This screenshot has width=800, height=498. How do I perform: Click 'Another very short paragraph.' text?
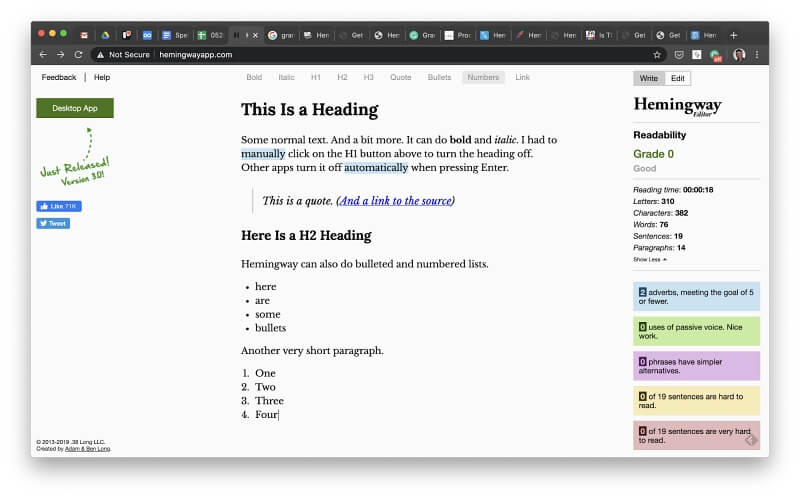coord(312,351)
